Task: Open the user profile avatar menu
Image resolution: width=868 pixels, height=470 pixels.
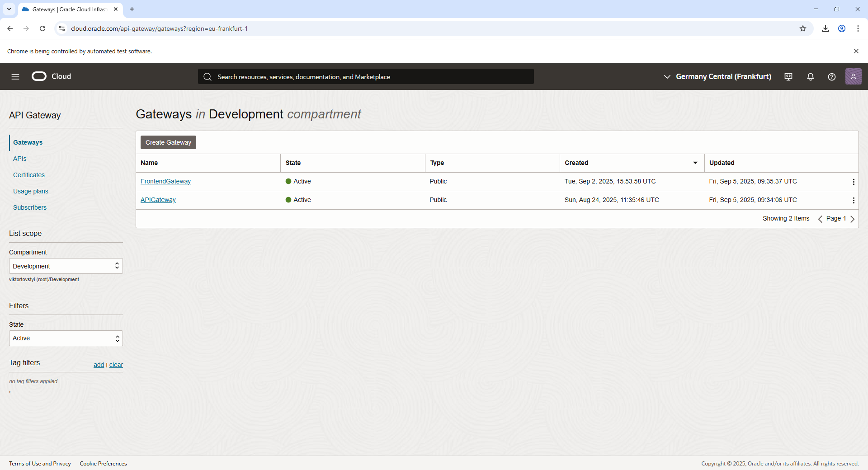Action: click(x=853, y=77)
